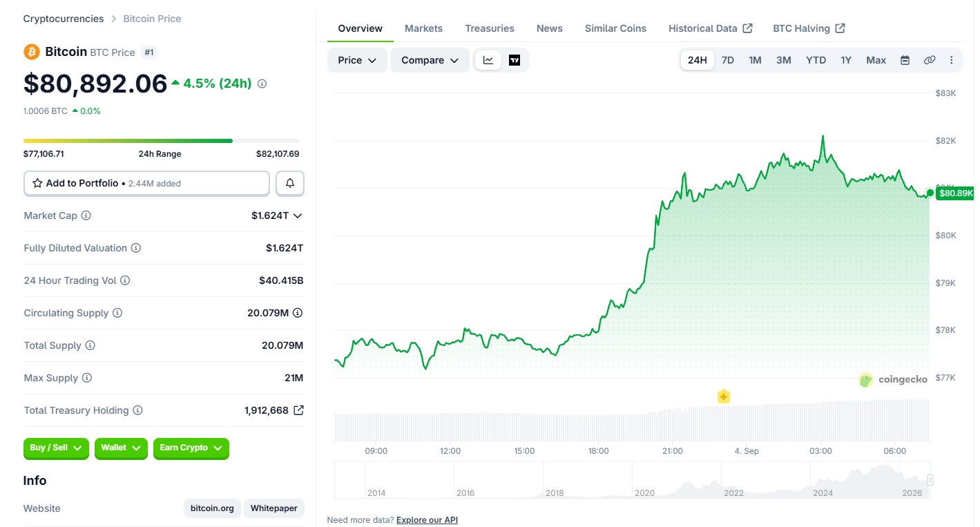Click the #1 rank badge
980x527 pixels.
(149, 52)
